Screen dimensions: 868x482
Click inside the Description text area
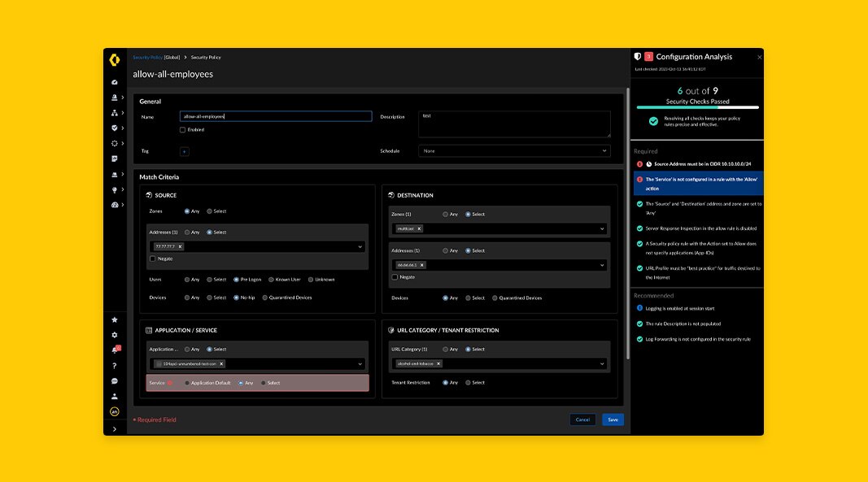click(x=514, y=124)
